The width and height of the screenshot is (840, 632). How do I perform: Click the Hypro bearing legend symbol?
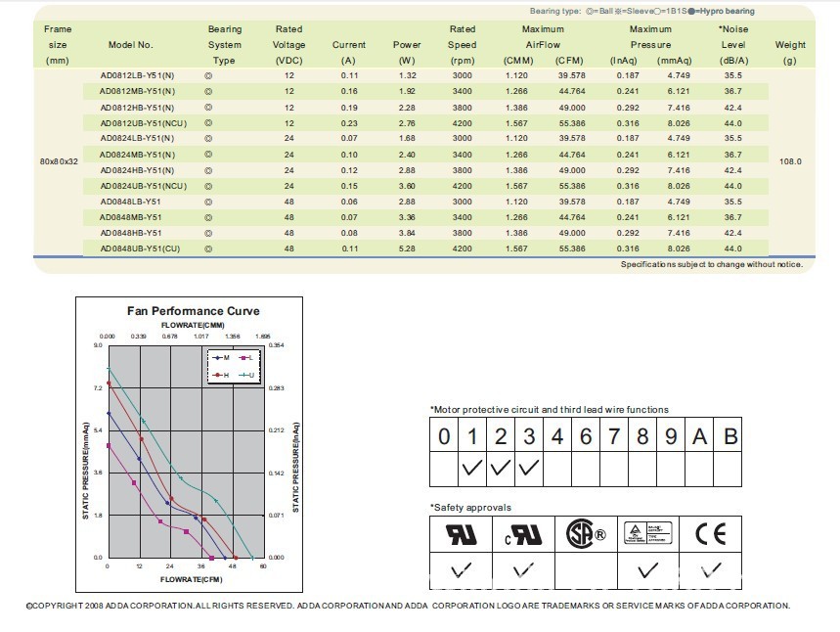[x=693, y=12]
